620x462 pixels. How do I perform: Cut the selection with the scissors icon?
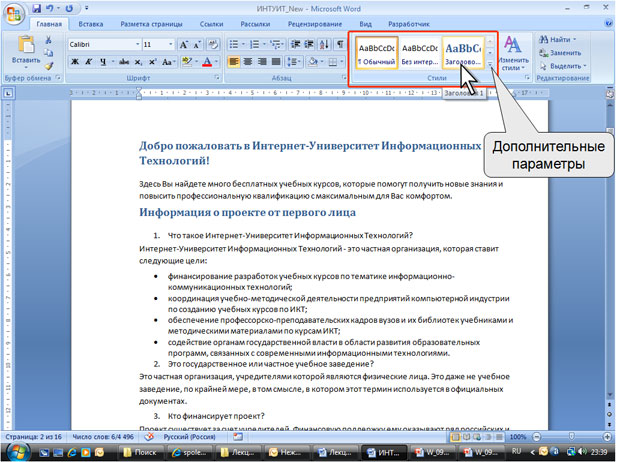48,40
